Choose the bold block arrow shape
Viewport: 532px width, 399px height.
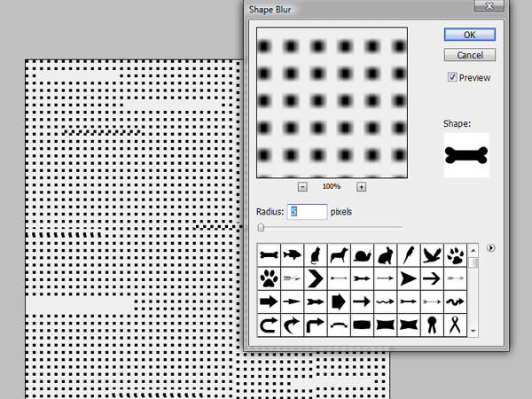pyautogui.click(x=269, y=301)
